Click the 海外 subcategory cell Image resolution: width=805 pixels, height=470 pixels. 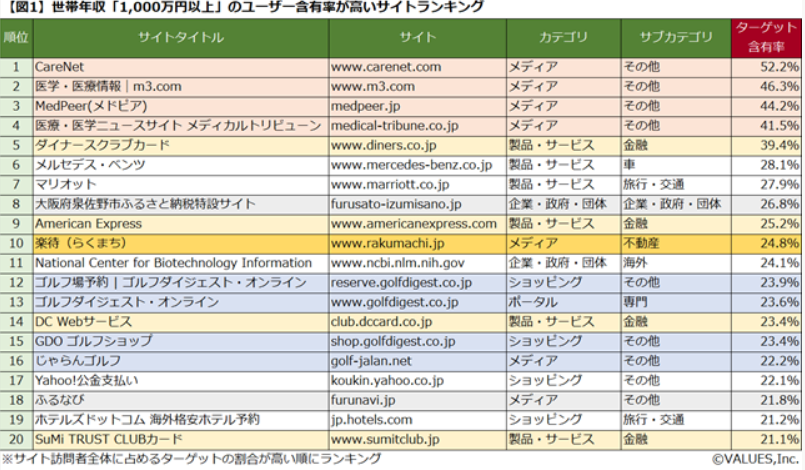676,264
